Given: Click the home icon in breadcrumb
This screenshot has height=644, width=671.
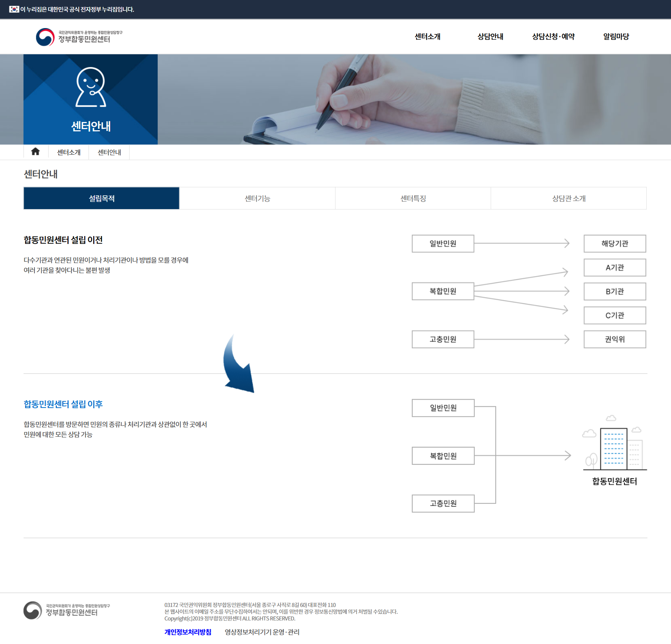Looking at the screenshot, I should pos(36,152).
